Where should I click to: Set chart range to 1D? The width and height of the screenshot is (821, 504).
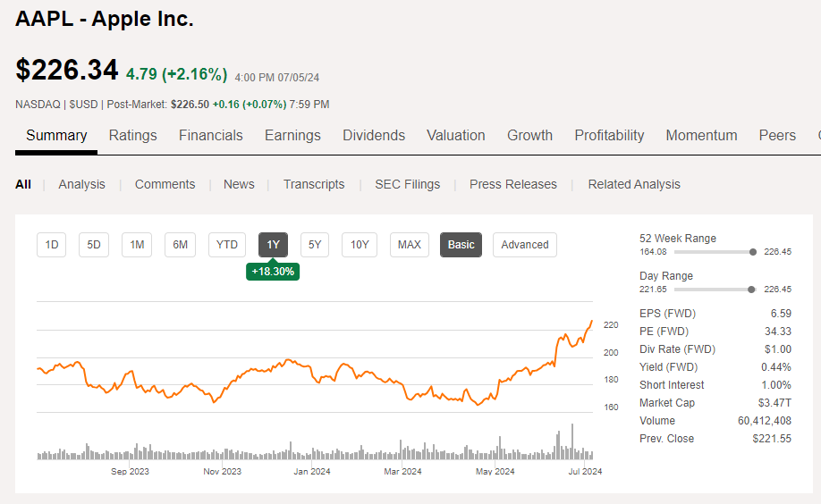point(51,245)
